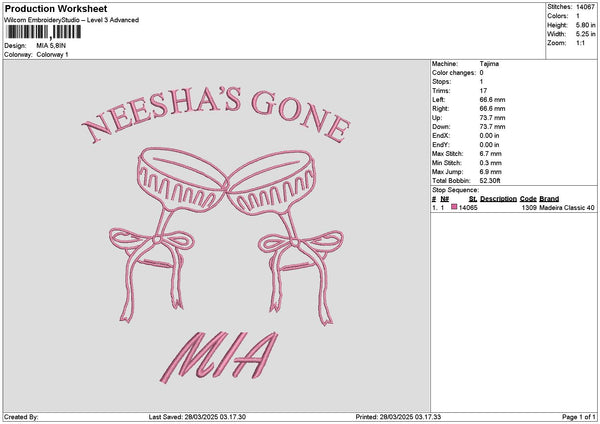Click the Production Worksheet title
This screenshot has height=424, width=600.
pyautogui.click(x=56, y=8)
